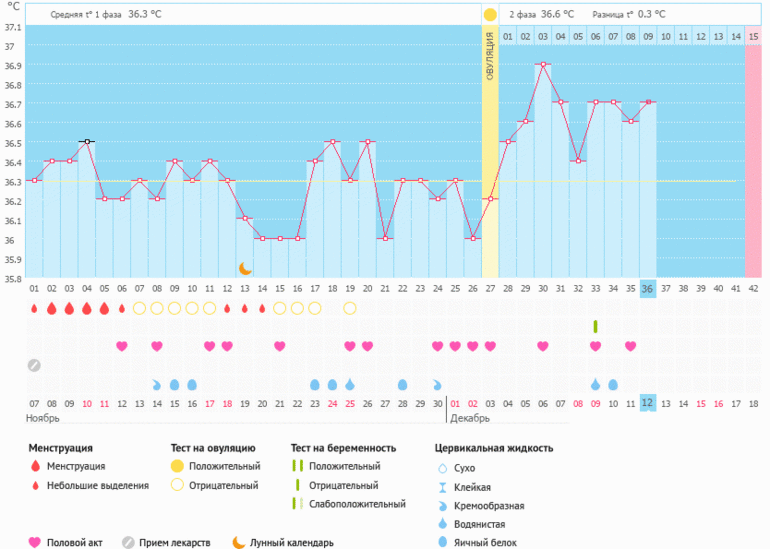Image resolution: width=770 pixels, height=549 pixels.
Task: Click the grey medication icon on cycle day 01
Action: tap(34, 365)
